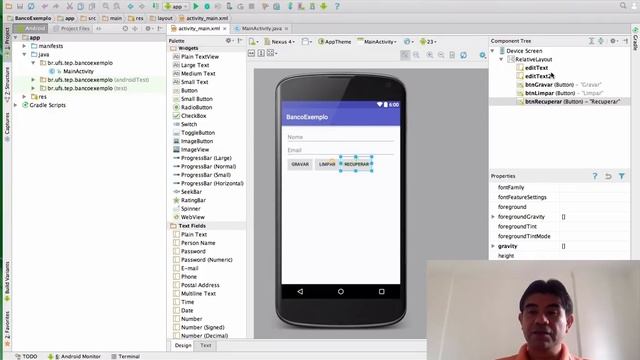
Task: Click the Debug app bug icon
Action: (x=207, y=6)
